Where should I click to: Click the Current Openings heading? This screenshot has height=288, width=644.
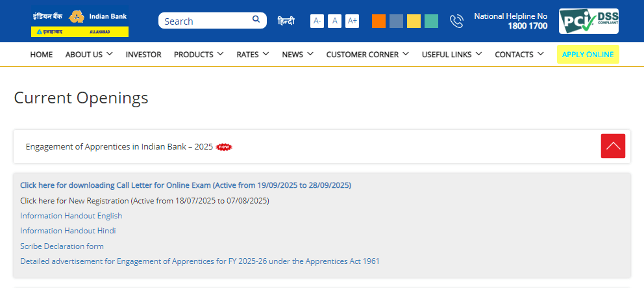click(81, 98)
